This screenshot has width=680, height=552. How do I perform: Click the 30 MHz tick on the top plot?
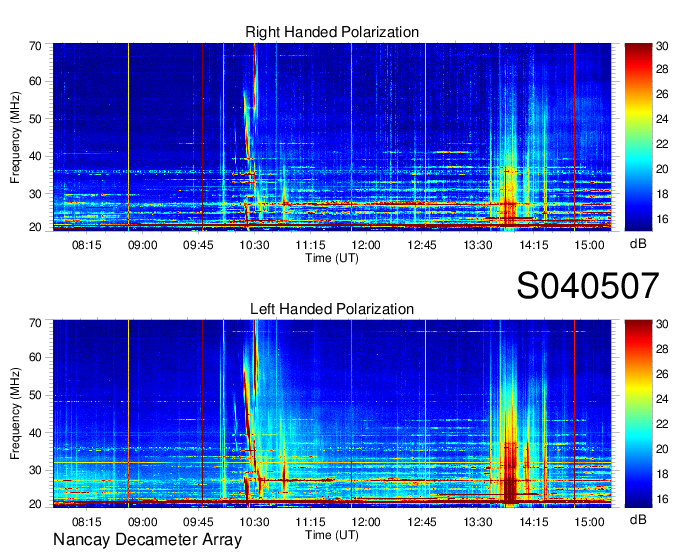coord(35,194)
